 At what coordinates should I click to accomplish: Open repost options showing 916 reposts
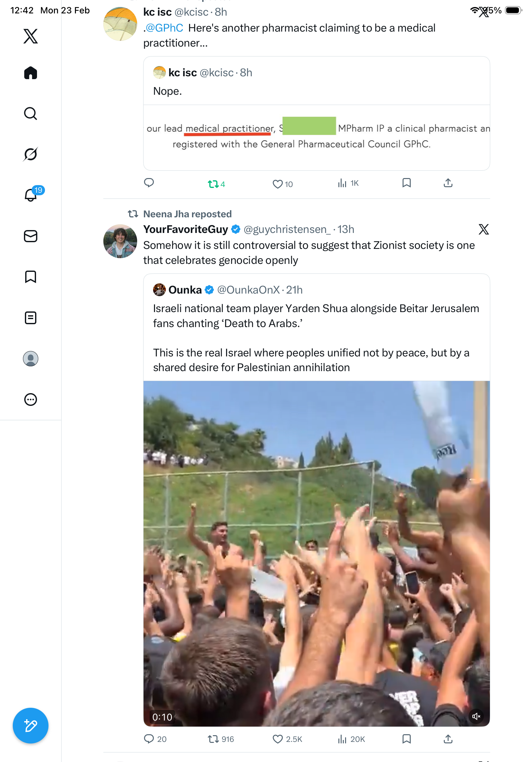coord(213,739)
